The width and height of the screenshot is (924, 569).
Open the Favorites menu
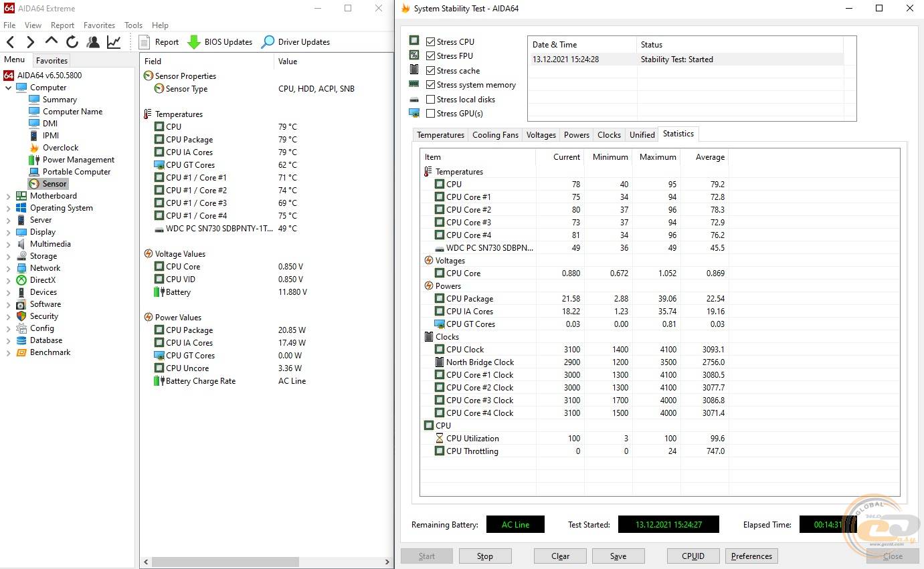[99, 25]
